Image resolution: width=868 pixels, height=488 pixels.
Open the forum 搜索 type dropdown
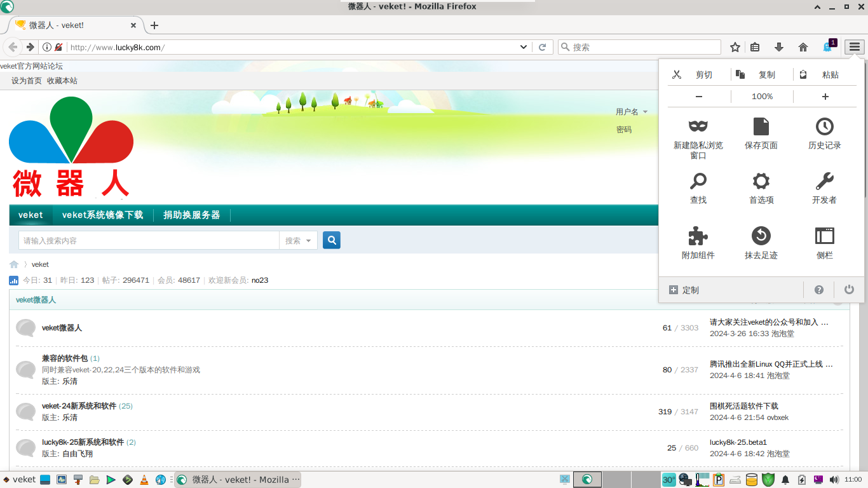[x=299, y=240]
